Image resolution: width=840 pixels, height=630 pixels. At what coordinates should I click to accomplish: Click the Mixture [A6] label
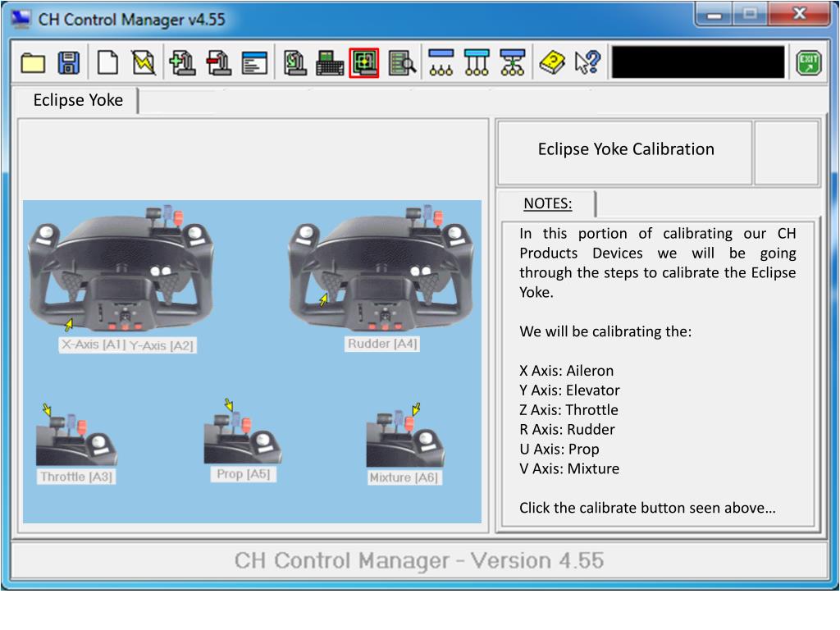[x=404, y=477]
